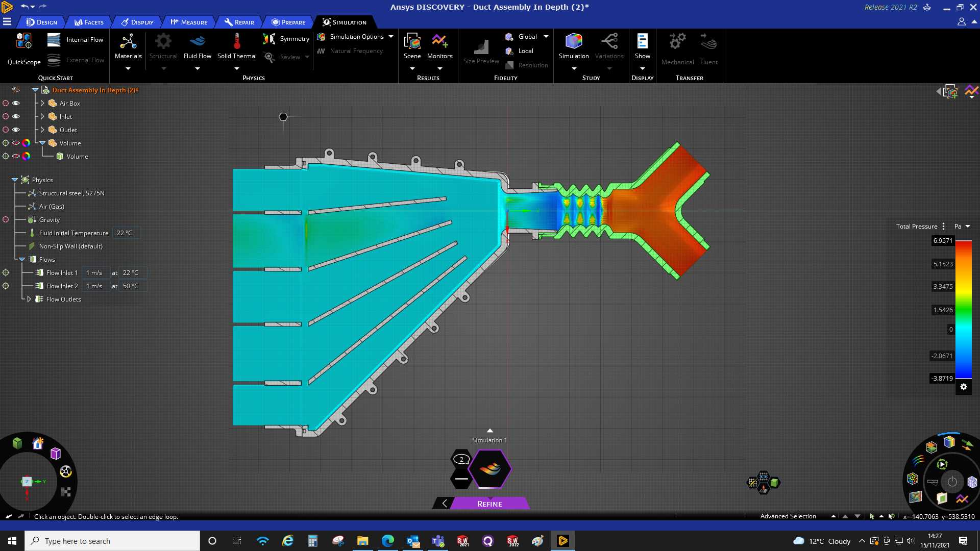This screenshot has height=551, width=980.
Task: Toggle visibility of Inlet
Action: (x=16, y=116)
